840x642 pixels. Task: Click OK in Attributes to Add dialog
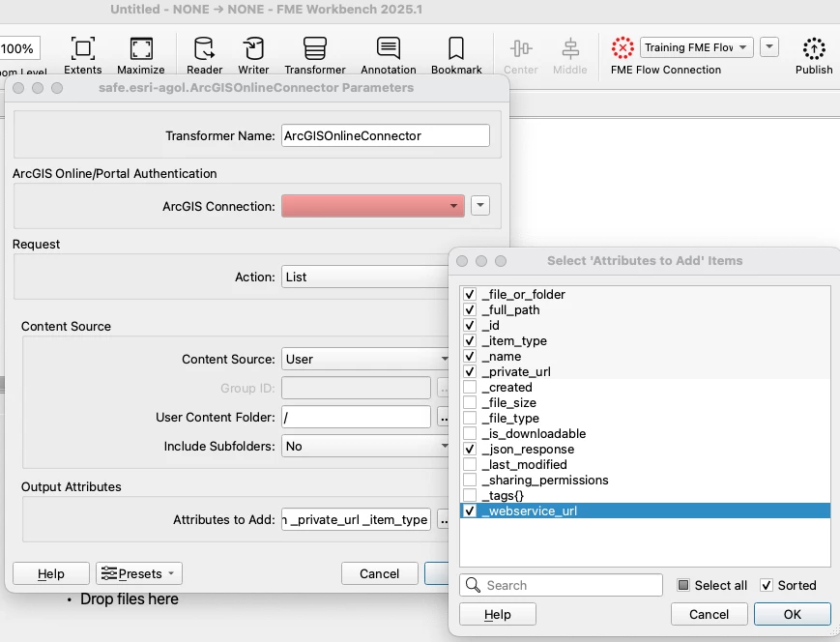pos(793,614)
